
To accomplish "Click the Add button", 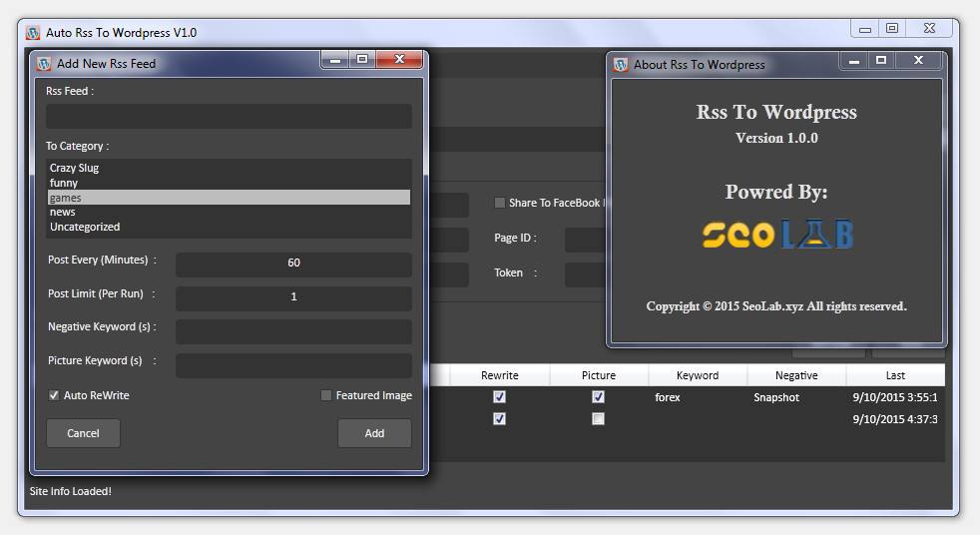I will [x=374, y=433].
